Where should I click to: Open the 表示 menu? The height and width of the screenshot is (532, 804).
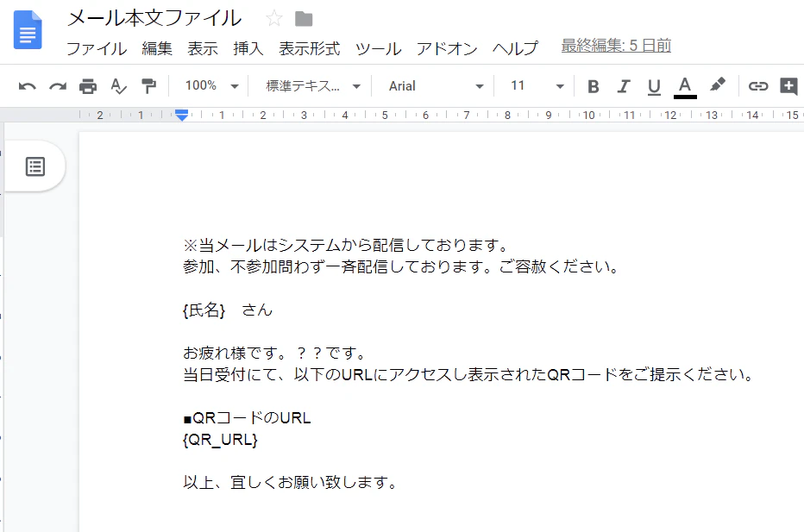(x=203, y=48)
